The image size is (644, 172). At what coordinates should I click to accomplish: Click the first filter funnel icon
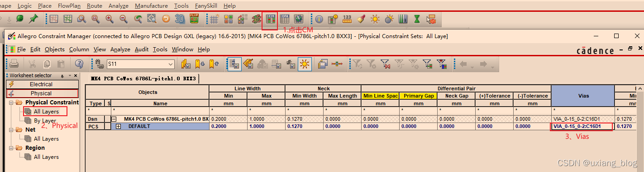pyautogui.click(x=357, y=64)
